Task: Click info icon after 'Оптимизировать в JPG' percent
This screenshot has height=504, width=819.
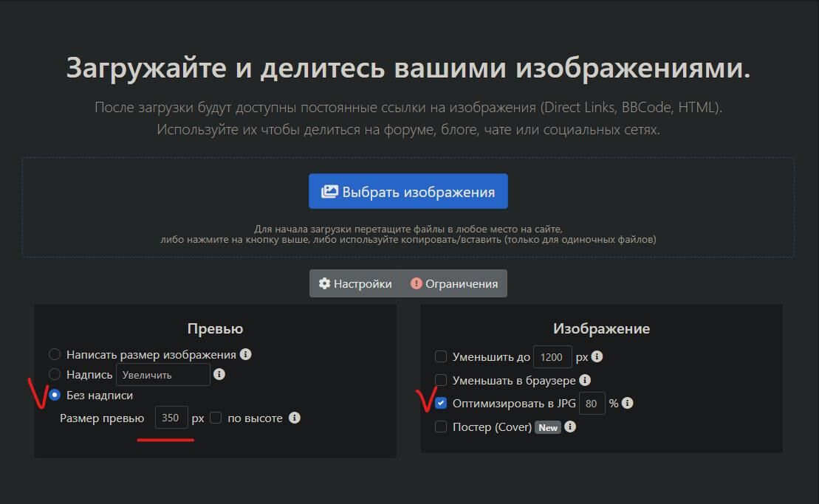Action: point(627,404)
